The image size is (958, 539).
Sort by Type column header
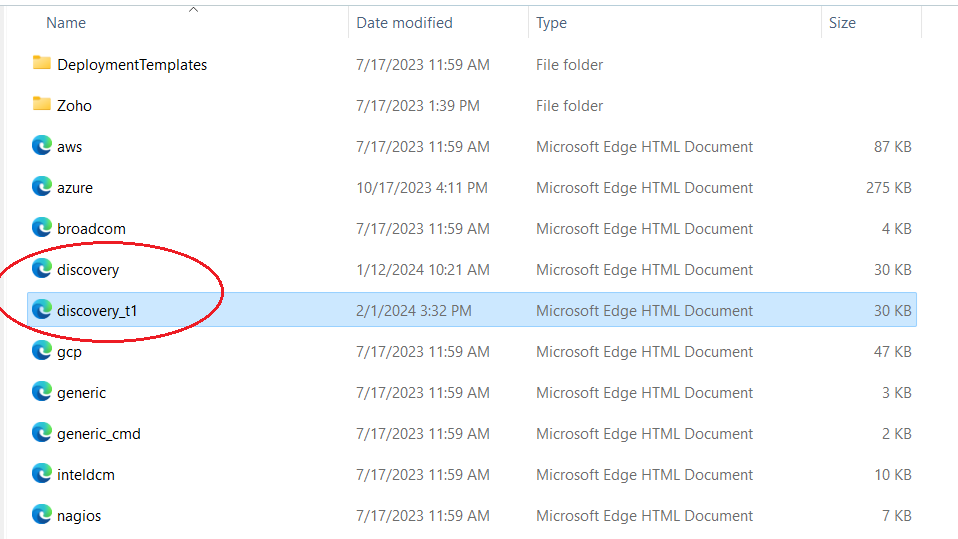tap(551, 23)
